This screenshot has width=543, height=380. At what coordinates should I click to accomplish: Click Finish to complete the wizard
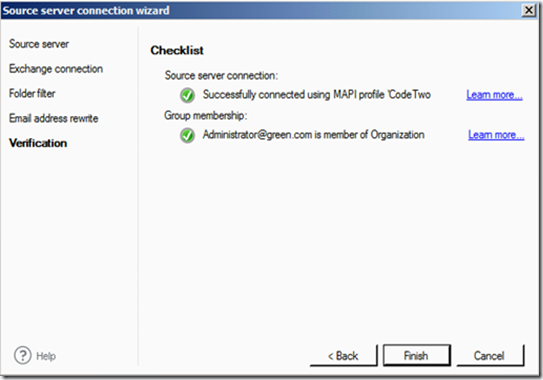pyautogui.click(x=417, y=355)
